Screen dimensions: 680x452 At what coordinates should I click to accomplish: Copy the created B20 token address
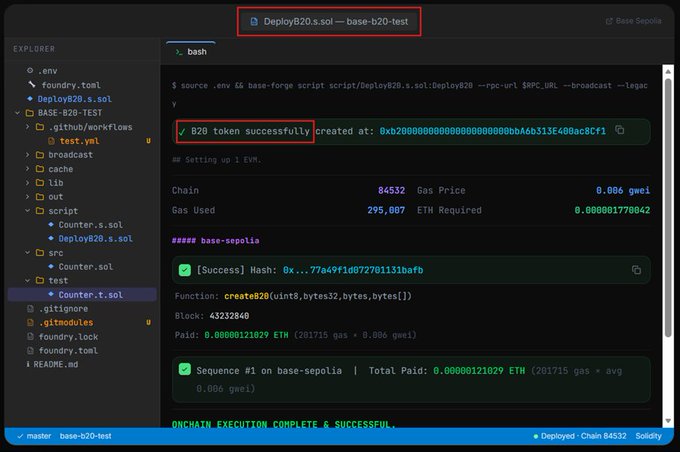(620, 130)
